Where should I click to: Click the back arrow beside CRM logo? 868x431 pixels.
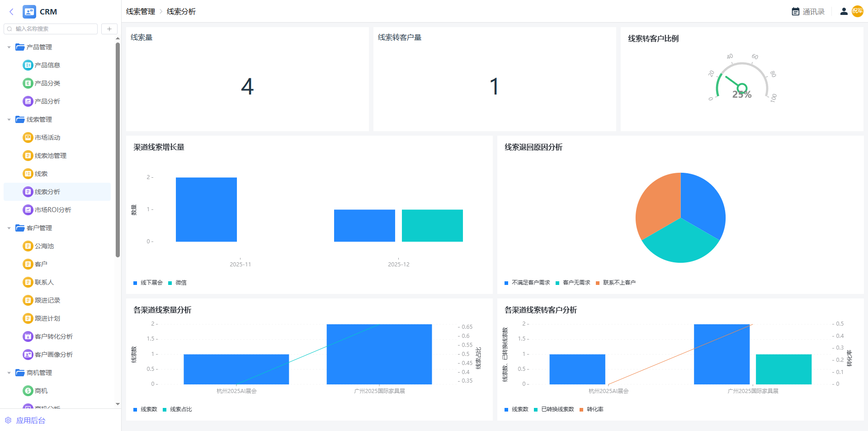[11, 12]
